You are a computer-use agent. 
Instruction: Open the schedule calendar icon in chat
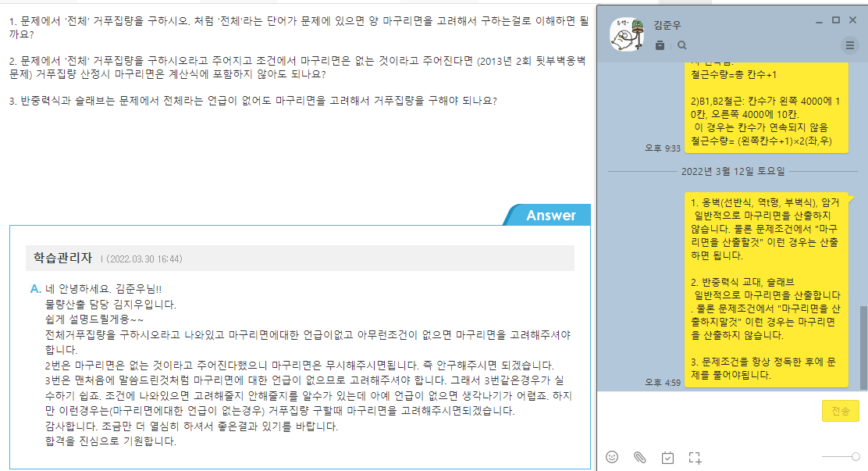click(667, 458)
